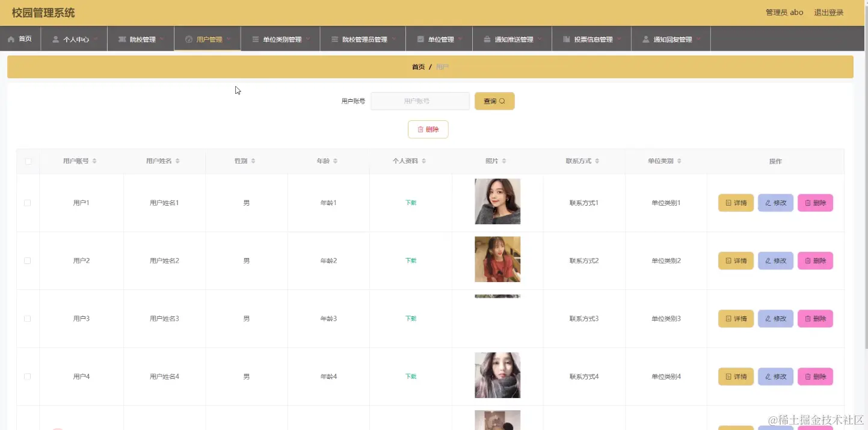The image size is (868, 430).
Task: Click 详情 button for 用户2
Action: pyautogui.click(x=736, y=261)
